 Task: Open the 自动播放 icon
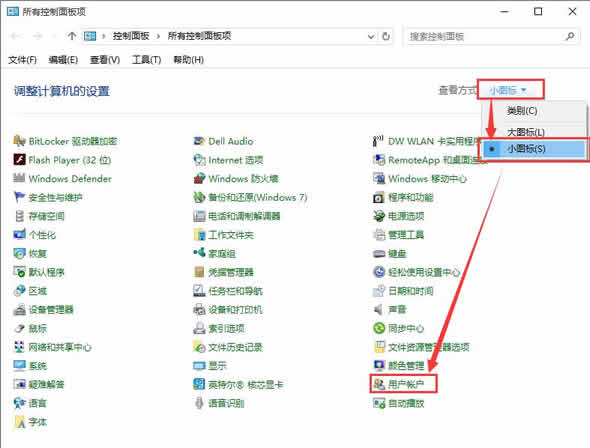tap(379, 403)
